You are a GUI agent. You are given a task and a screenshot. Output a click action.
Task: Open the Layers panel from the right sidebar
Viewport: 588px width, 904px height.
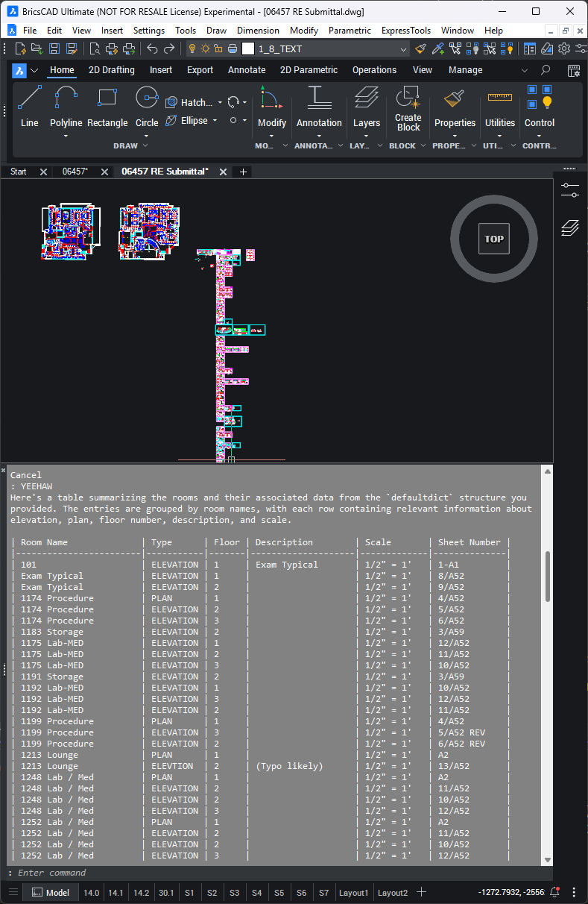(570, 227)
